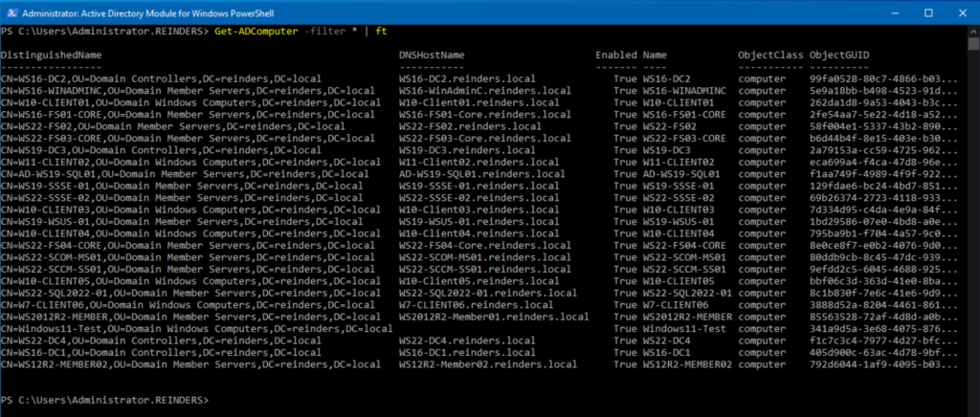
Task: Click the W10-CLIENT03 name cell
Action: pos(679,209)
